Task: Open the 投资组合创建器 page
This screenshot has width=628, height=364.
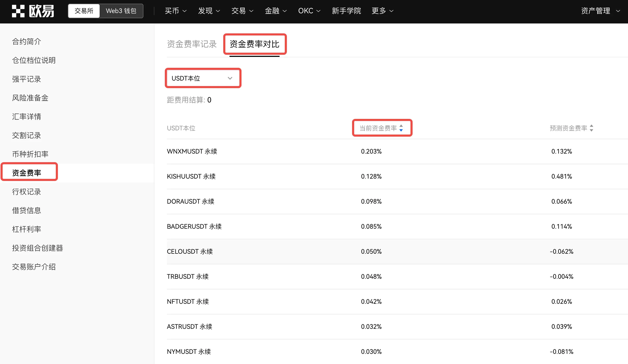Action: (x=38, y=248)
